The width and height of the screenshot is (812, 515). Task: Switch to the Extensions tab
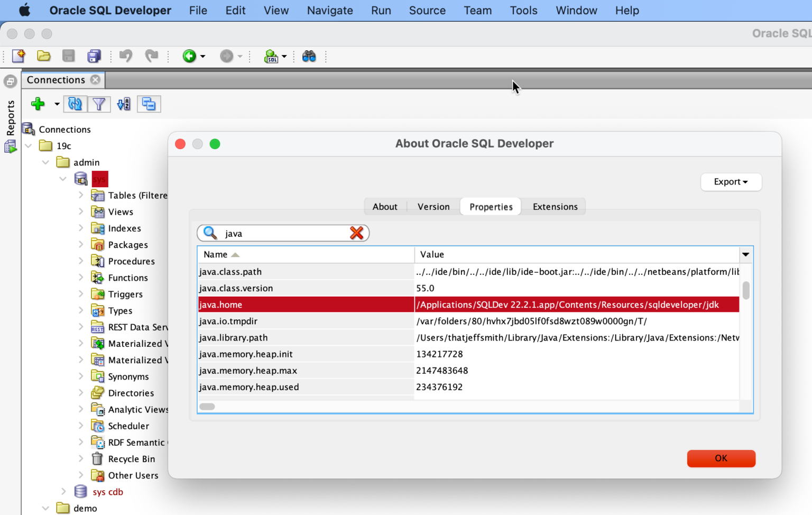(x=555, y=206)
